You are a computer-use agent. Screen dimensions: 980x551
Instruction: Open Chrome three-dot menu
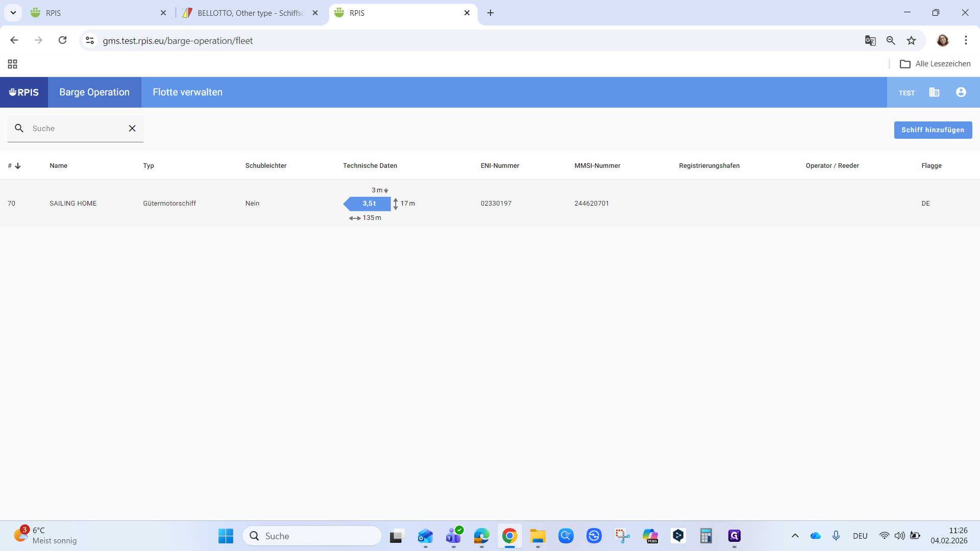(966, 41)
